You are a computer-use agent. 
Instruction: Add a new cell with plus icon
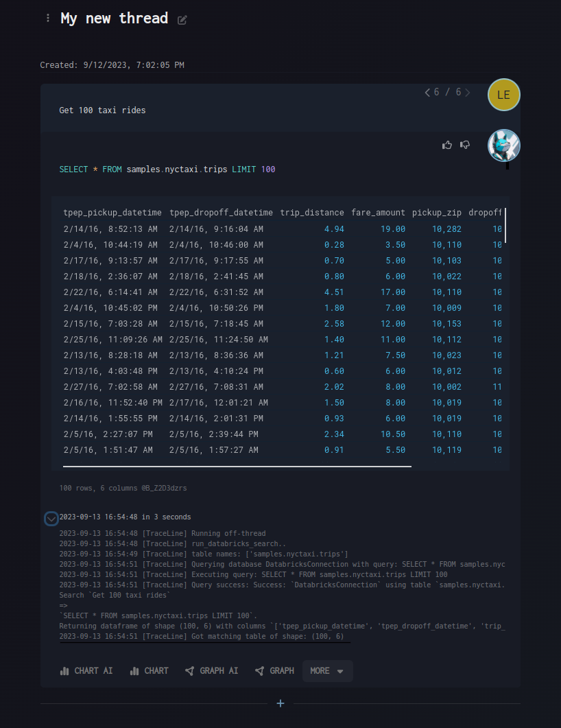[280, 703]
